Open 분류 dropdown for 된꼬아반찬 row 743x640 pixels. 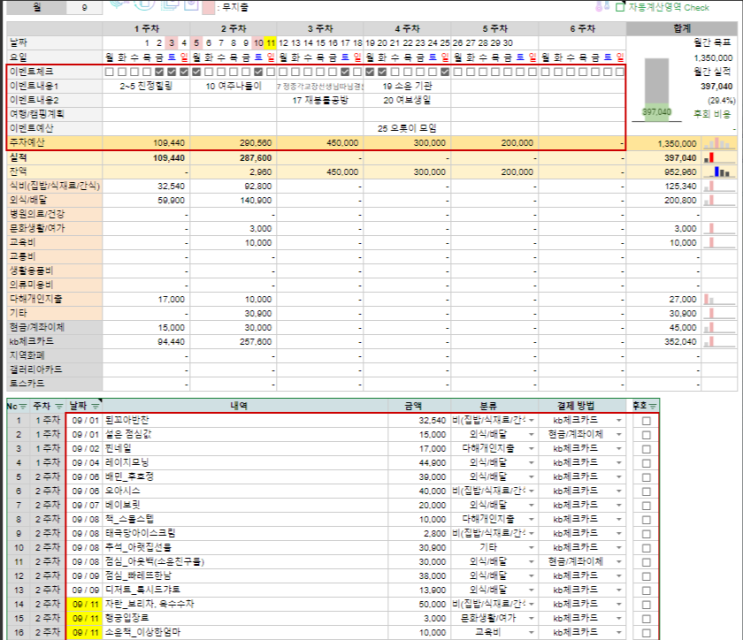532,421
